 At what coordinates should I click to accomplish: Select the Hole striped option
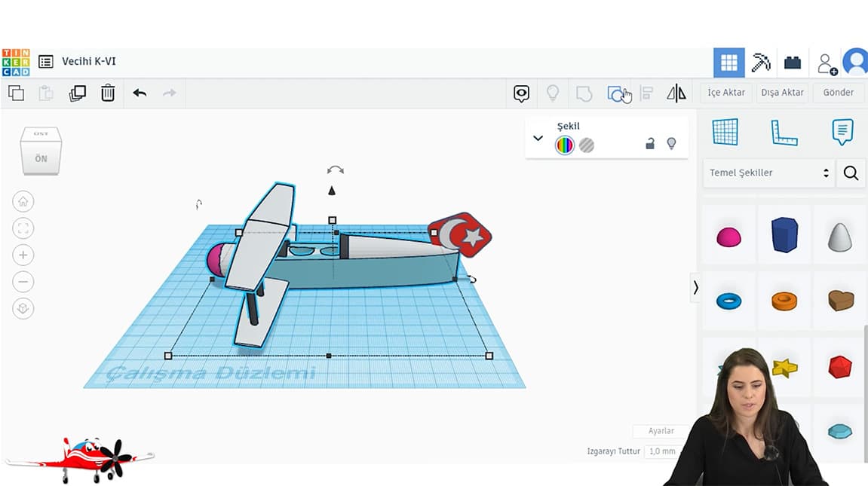coord(587,145)
